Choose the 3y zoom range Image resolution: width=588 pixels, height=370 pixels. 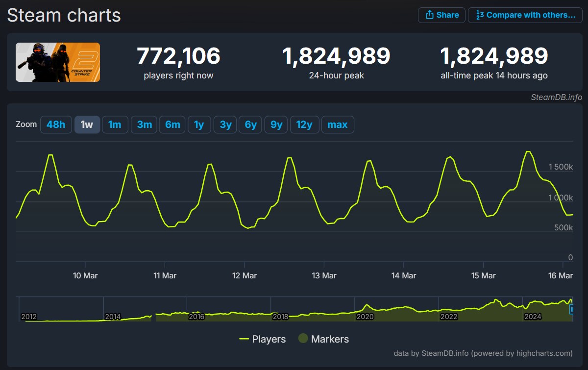(225, 124)
